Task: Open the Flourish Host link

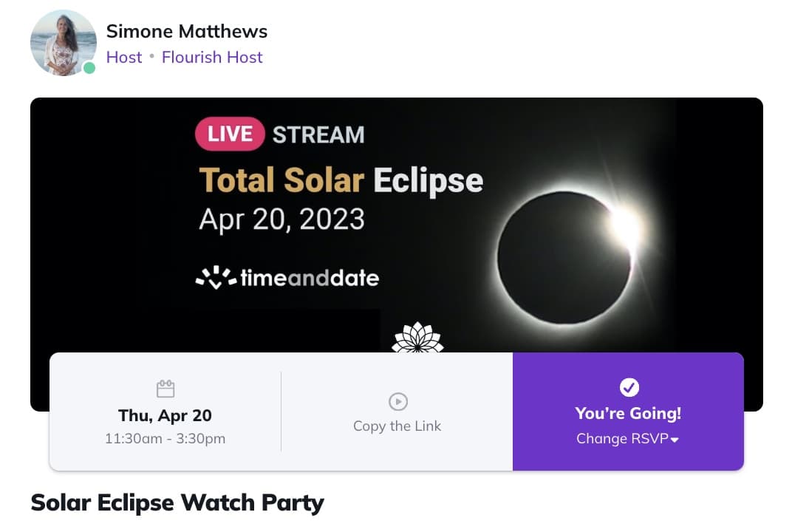Action: click(x=212, y=58)
